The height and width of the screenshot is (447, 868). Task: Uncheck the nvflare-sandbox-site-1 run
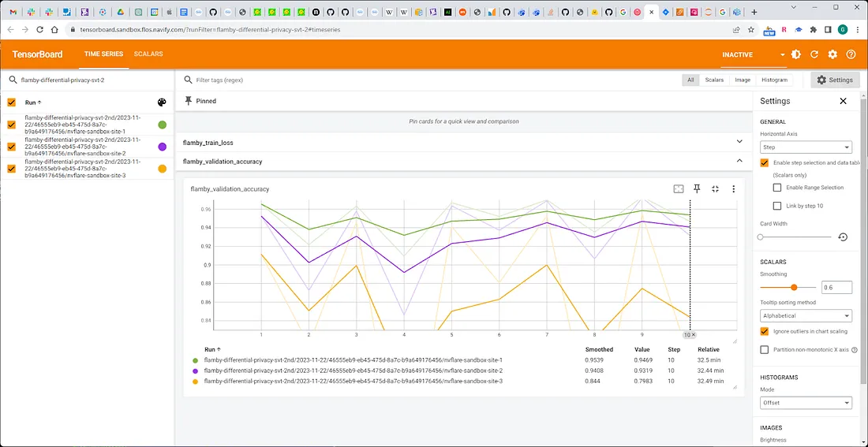[x=12, y=125]
